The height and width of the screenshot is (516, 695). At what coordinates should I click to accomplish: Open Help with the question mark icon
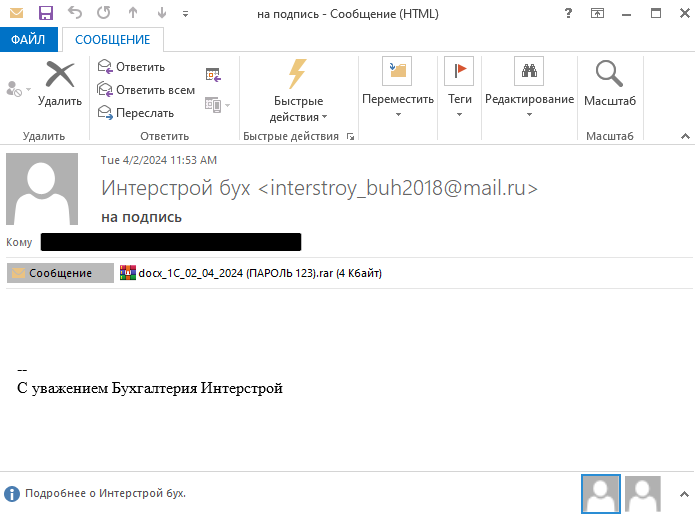(568, 14)
